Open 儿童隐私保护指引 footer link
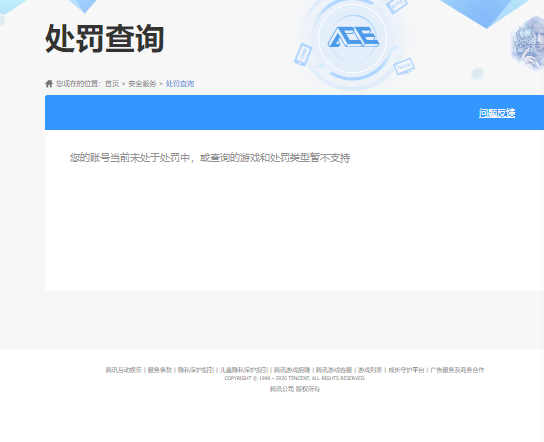The width and height of the screenshot is (544, 442). pyautogui.click(x=244, y=370)
